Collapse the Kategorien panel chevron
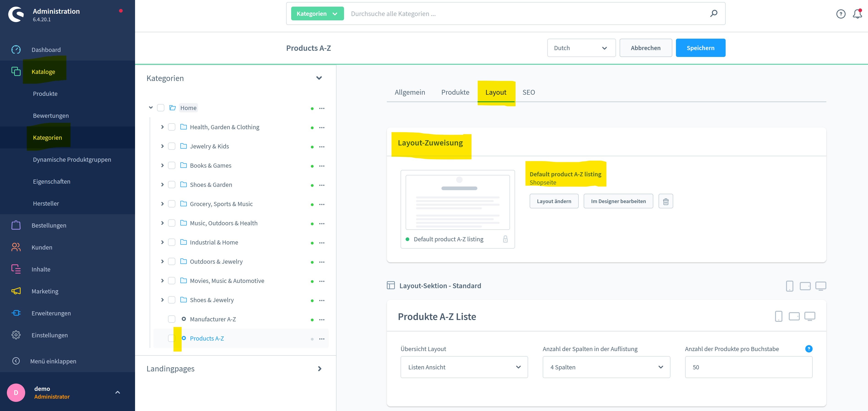Viewport: 868px width, 411px height. (x=319, y=78)
